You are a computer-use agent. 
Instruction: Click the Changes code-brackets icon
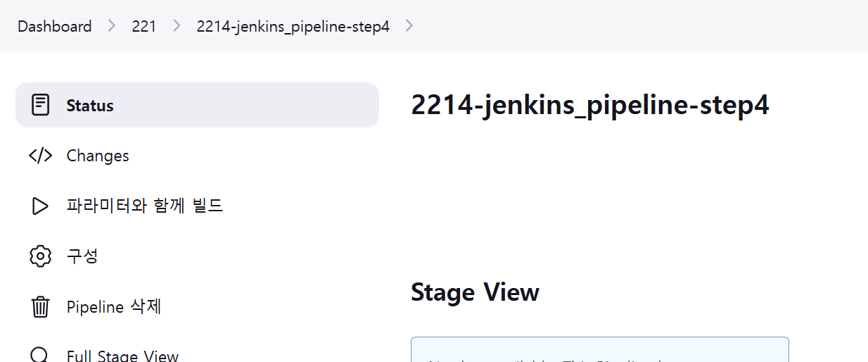(41, 156)
